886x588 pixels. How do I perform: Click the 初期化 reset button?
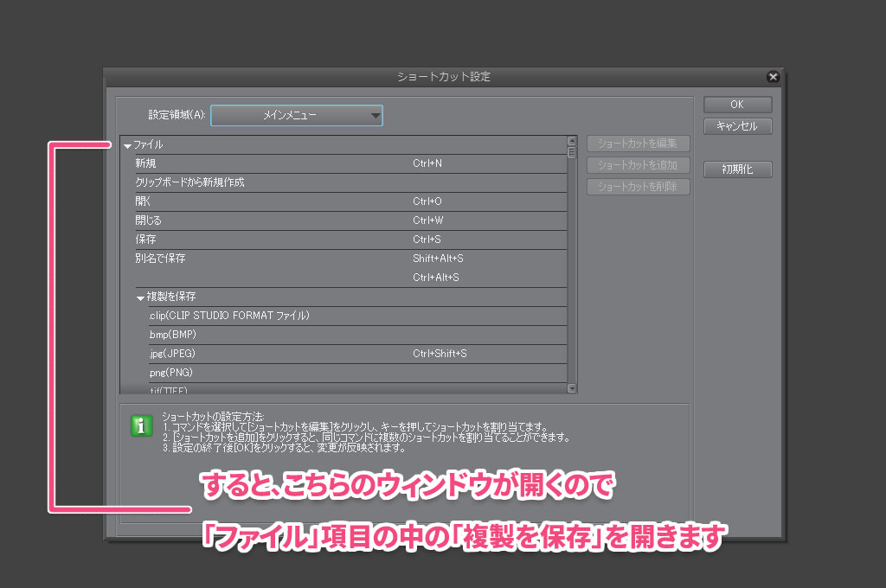coord(737,169)
